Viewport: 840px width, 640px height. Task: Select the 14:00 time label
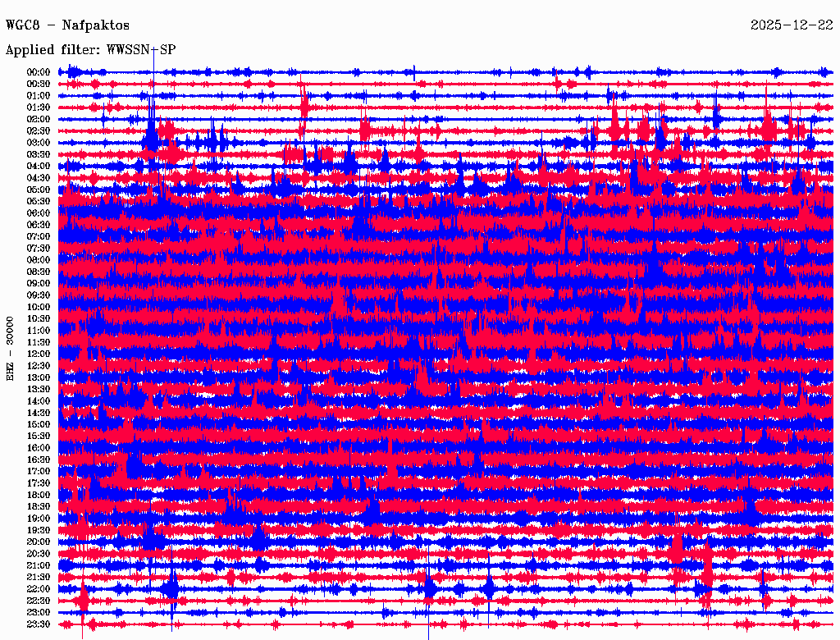coord(39,401)
